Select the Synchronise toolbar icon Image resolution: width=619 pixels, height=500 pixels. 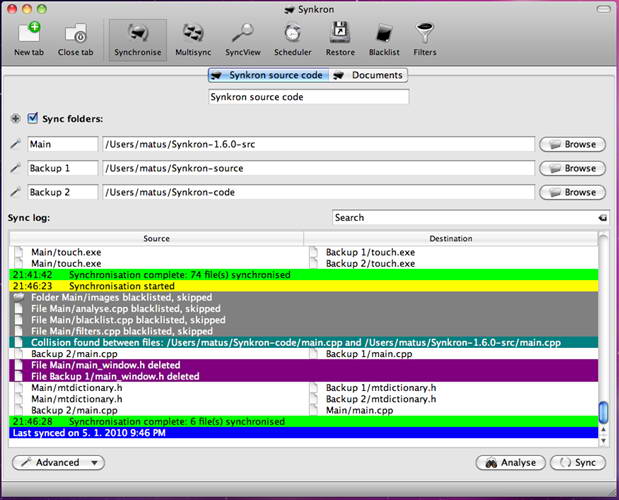pyautogui.click(x=138, y=38)
